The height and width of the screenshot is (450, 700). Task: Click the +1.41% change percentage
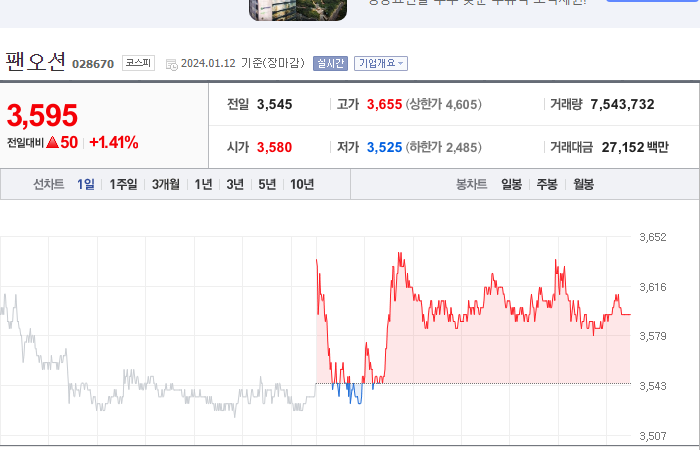tap(114, 142)
